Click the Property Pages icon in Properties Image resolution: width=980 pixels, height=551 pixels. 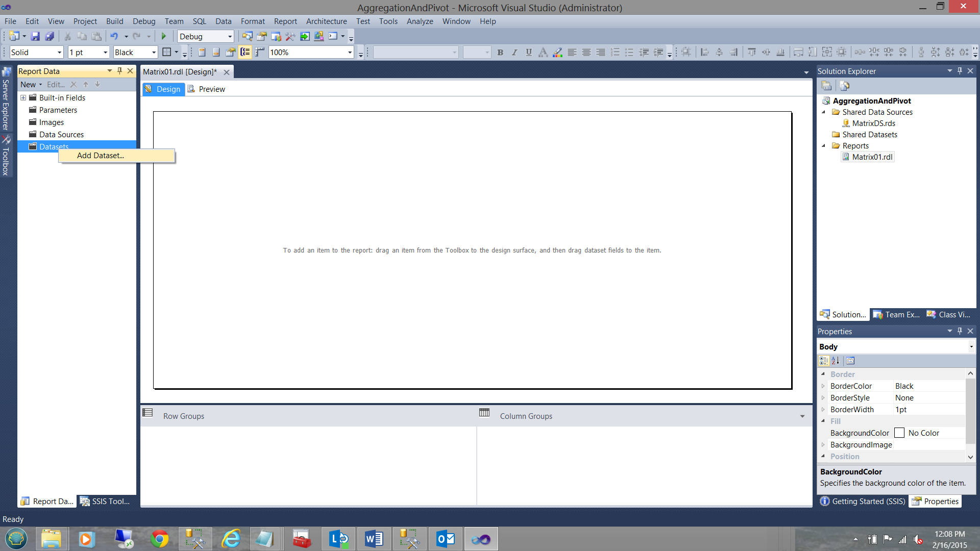[850, 361]
